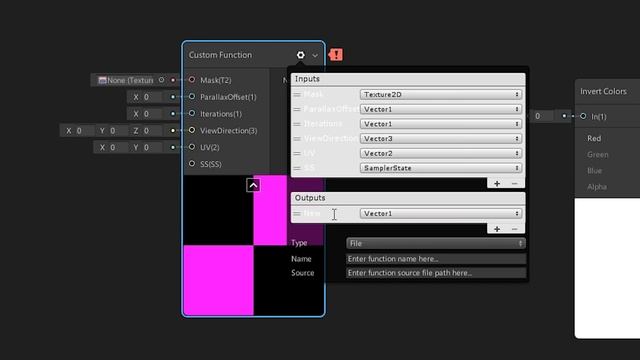Screen dimensions: 640x360
Task: Add a new input with plus button
Action: coord(497,184)
